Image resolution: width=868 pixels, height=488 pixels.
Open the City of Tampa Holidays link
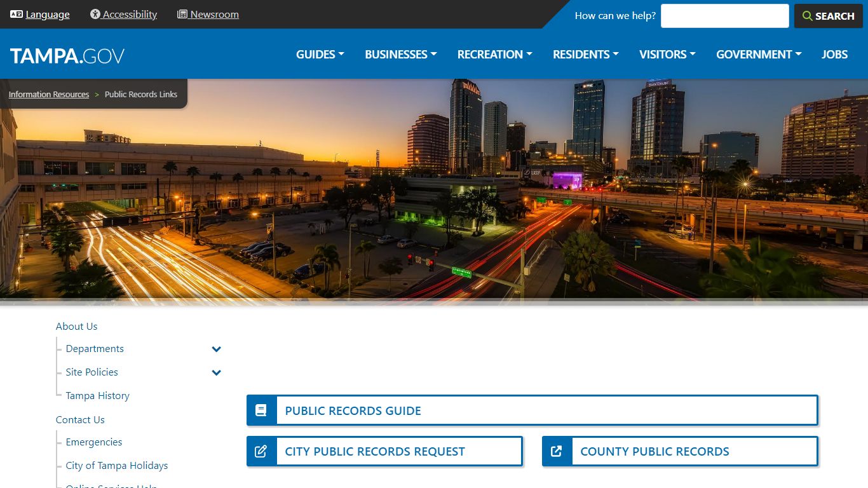(x=117, y=465)
